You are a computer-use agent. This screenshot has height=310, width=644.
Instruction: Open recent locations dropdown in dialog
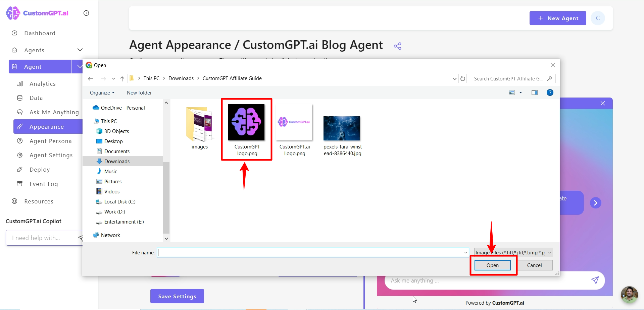click(x=113, y=79)
